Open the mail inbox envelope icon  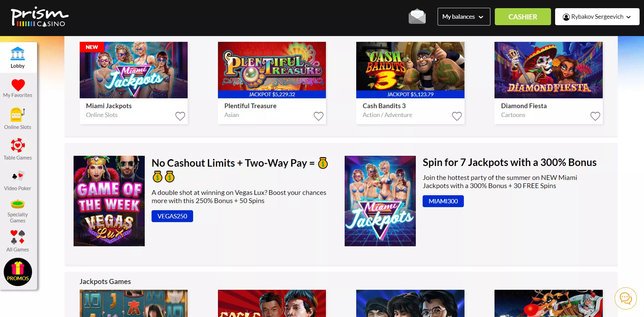[x=417, y=17]
